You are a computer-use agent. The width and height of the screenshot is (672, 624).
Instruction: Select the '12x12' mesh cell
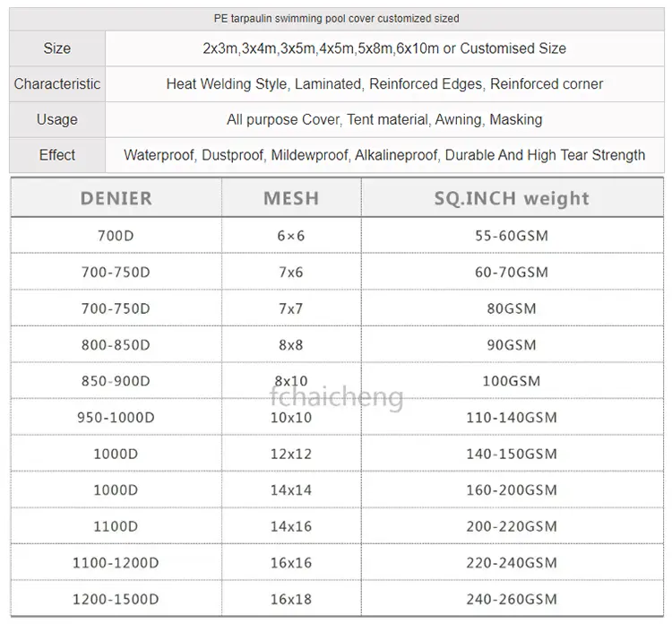[291, 454]
